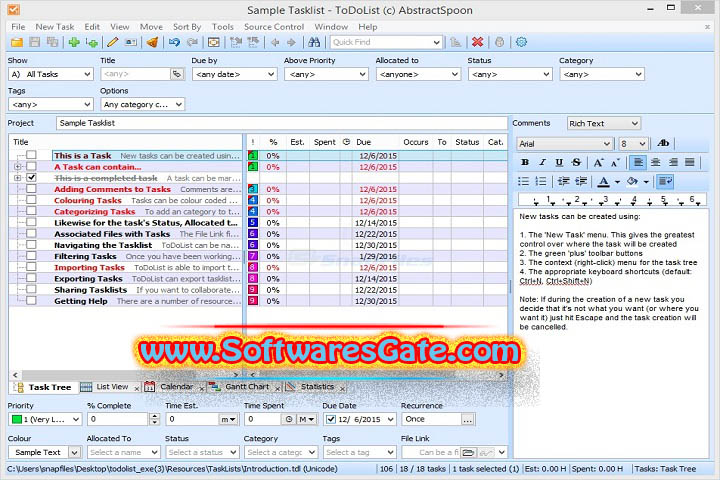Image resolution: width=720 pixels, height=480 pixels.
Task: Check the 'Colouring Tasks' checkbox
Action: [x=31, y=199]
